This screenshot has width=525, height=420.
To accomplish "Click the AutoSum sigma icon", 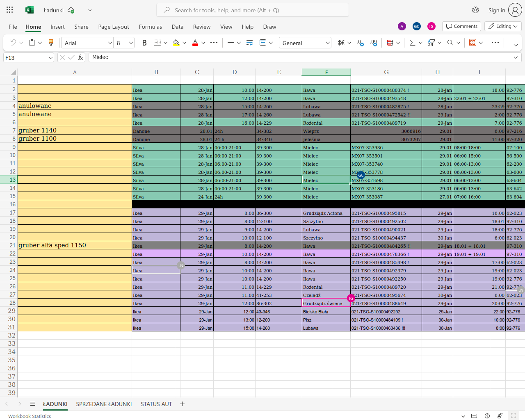I will pos(413,43).
